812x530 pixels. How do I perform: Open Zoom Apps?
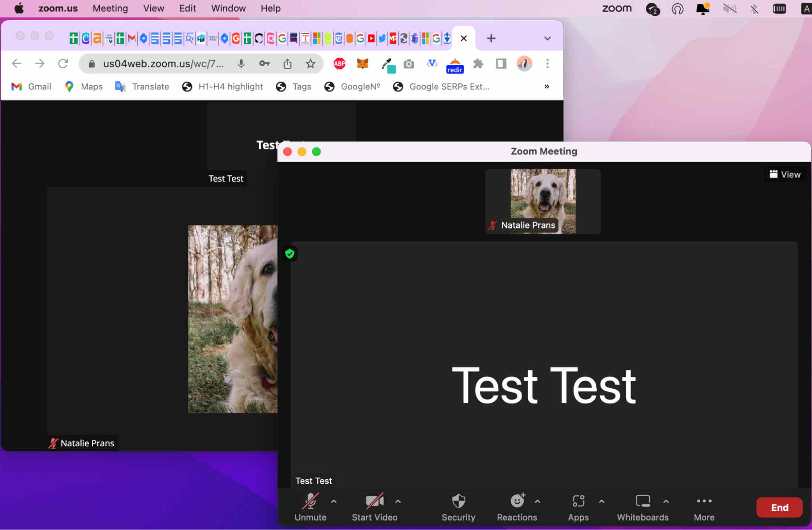[578, 507]
